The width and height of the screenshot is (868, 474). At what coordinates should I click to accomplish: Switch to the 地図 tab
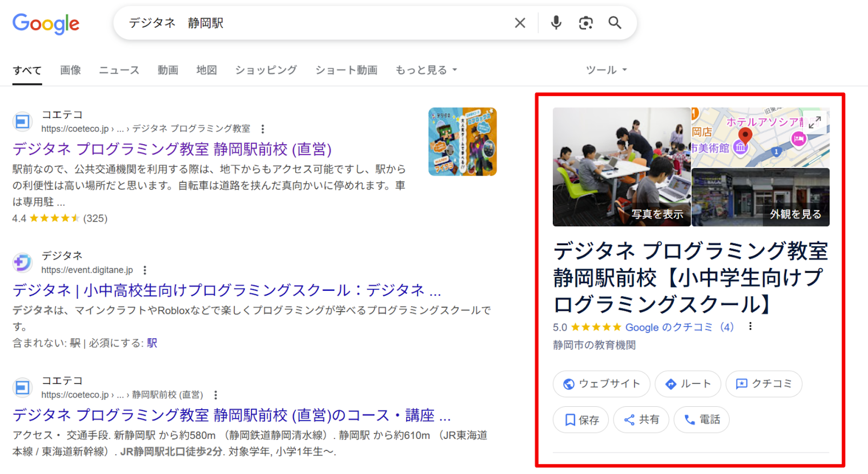[207, 70]
